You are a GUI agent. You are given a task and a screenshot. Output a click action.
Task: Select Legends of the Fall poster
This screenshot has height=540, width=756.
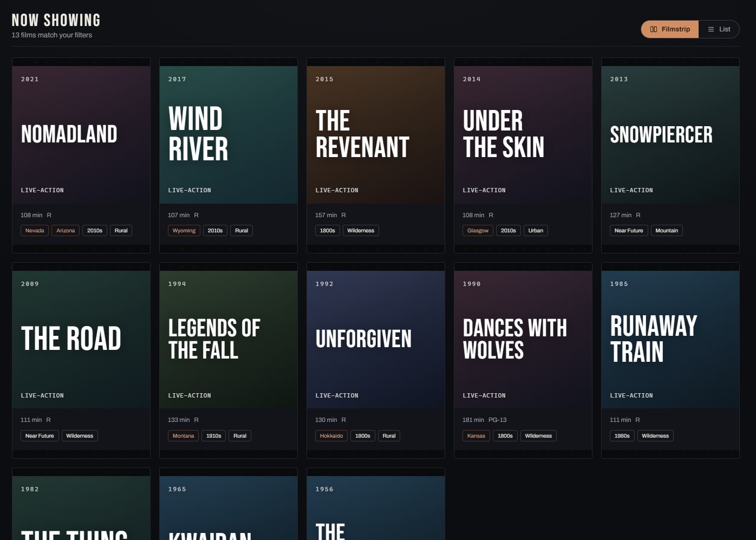click(x=229, y=340)
